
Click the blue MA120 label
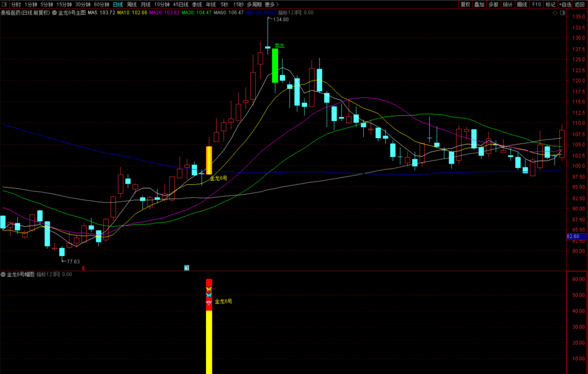point(261,13)
